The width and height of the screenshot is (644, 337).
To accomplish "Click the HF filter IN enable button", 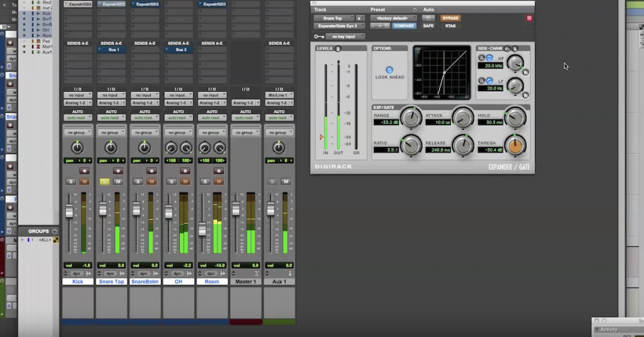I will tap(525, 72).
